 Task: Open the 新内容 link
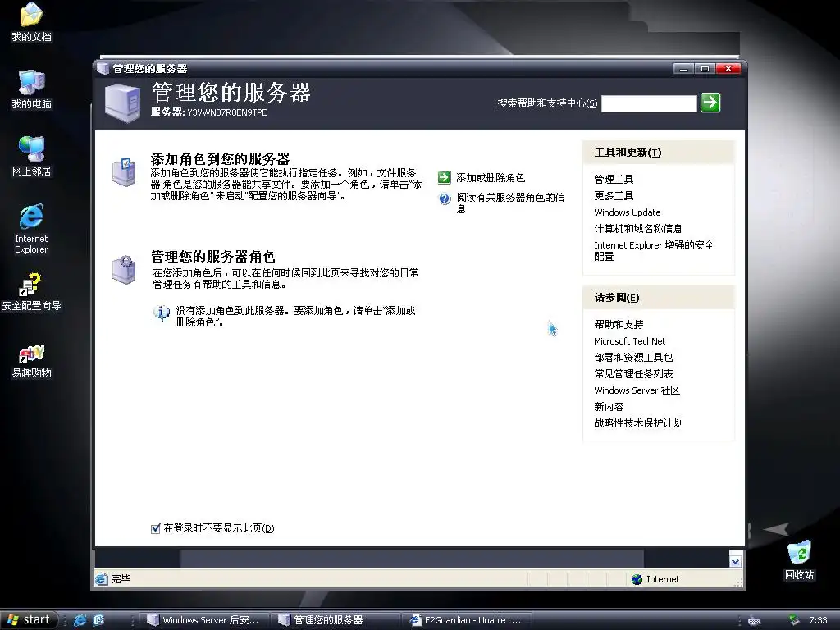[609, 407]
